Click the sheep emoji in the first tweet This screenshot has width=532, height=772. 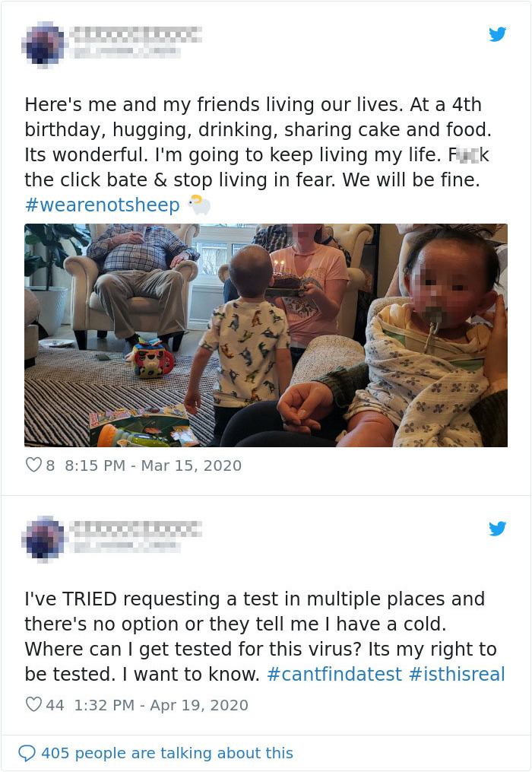198,205
